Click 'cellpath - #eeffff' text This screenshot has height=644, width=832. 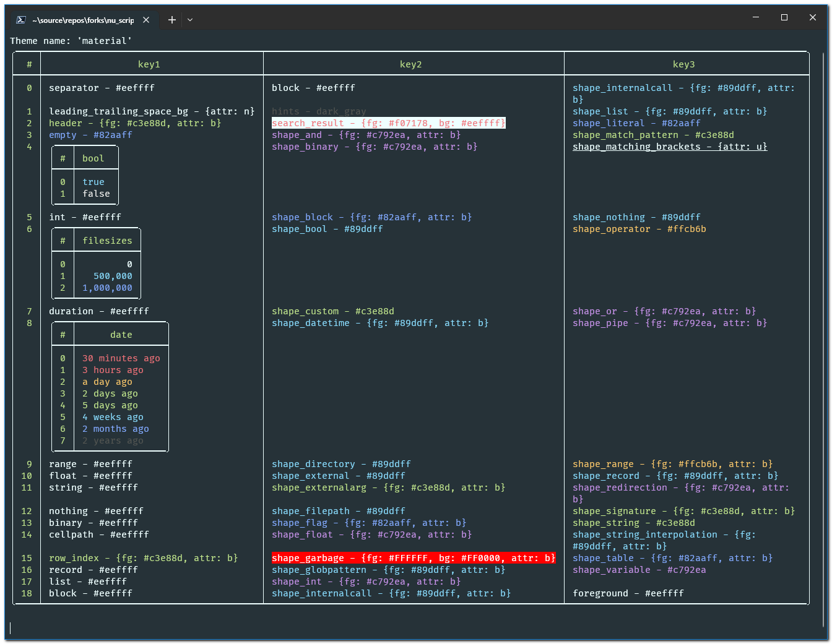pos(99,535)
